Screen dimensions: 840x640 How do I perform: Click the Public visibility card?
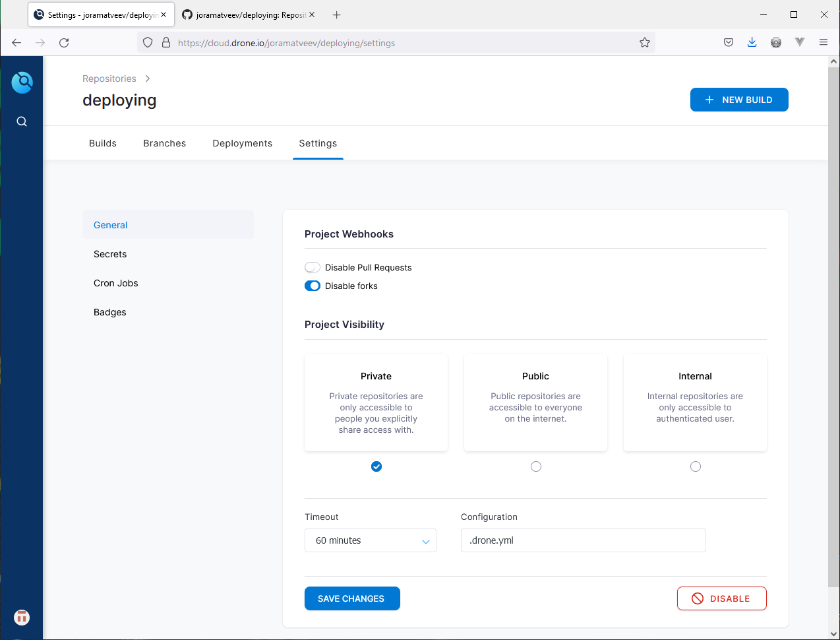pos(536,402)
